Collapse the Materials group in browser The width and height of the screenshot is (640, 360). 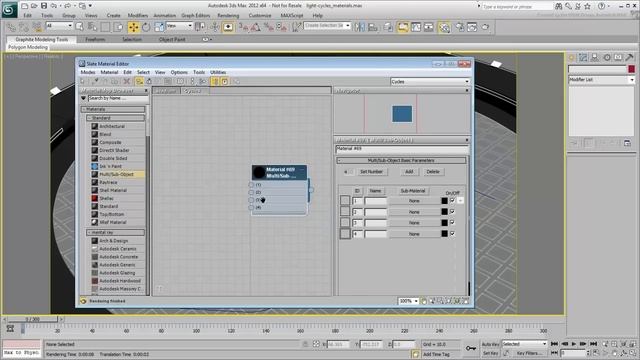point(113,109)
